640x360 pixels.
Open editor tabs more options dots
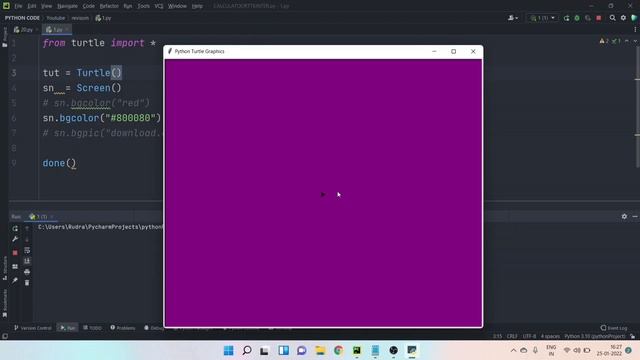pos(635,29)
